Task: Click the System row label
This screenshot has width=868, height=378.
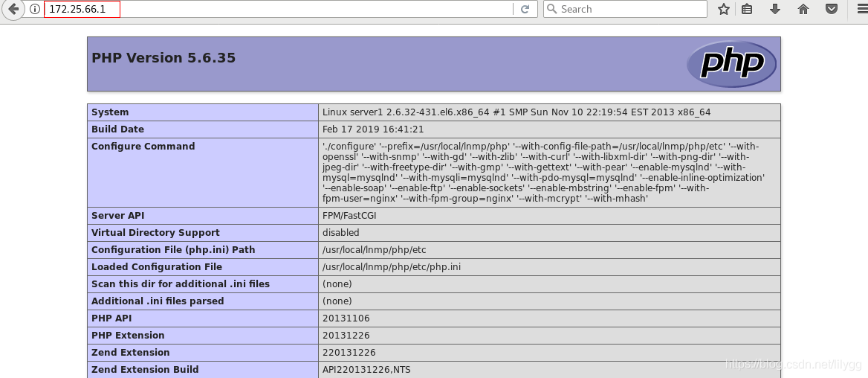Action: point(109,112)
